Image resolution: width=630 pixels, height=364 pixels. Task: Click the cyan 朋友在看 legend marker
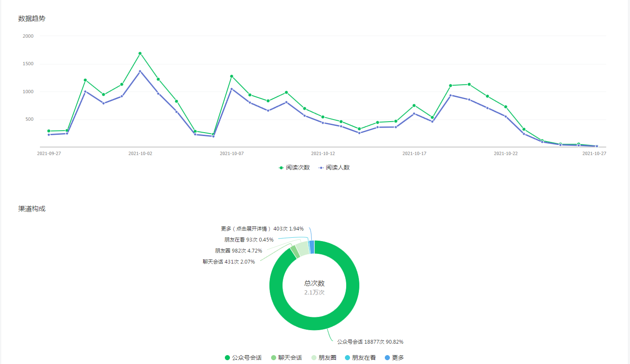347,358
